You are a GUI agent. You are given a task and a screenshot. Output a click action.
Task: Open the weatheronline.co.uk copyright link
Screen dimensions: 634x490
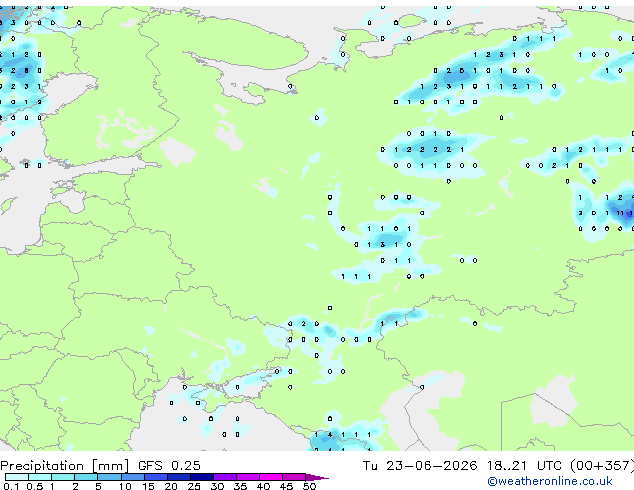pos(550,481)
